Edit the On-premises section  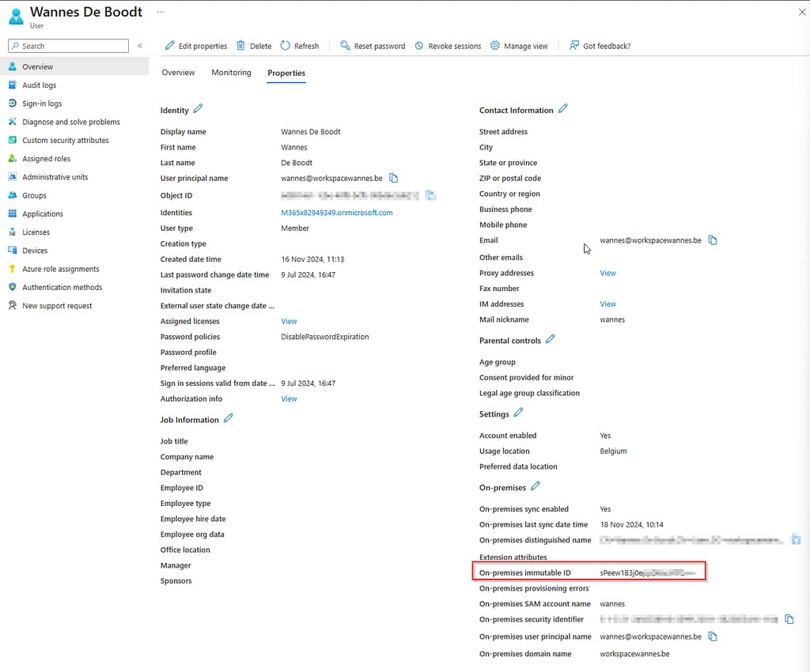tap(536, 486)
